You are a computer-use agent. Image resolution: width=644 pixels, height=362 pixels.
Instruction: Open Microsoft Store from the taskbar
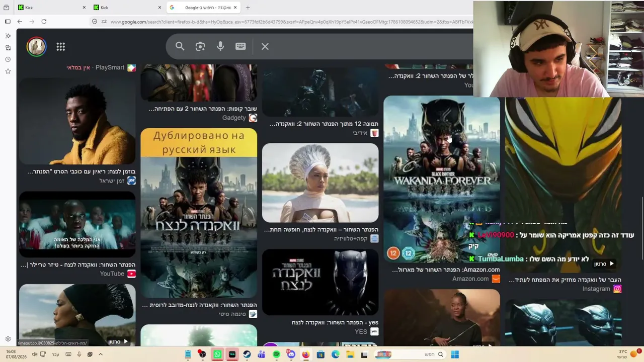320,354
